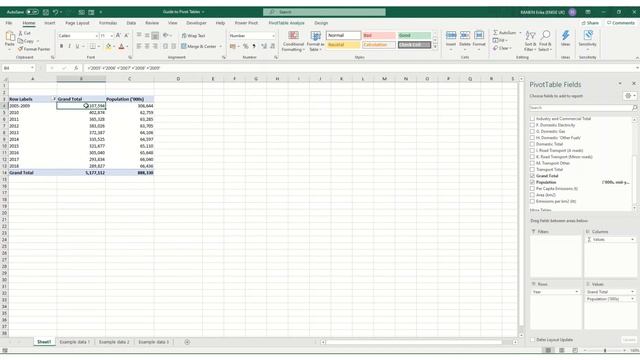Open the Design ribbon tab
The height and width of the screenshot is (360, 640).
[321, 23]
